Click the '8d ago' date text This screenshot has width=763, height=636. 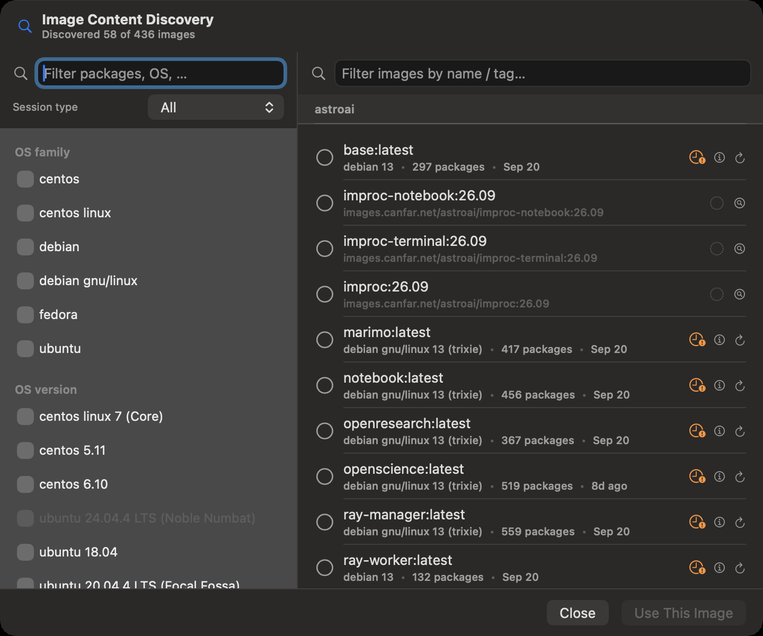[609, 486]
